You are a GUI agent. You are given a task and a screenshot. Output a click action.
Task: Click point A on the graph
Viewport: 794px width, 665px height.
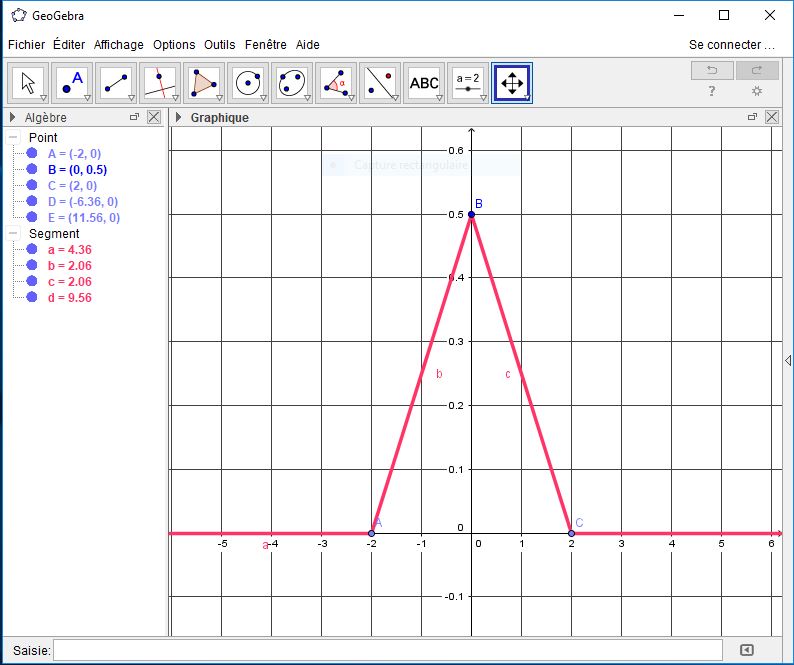pyautogui.click(x=372, y=533)
